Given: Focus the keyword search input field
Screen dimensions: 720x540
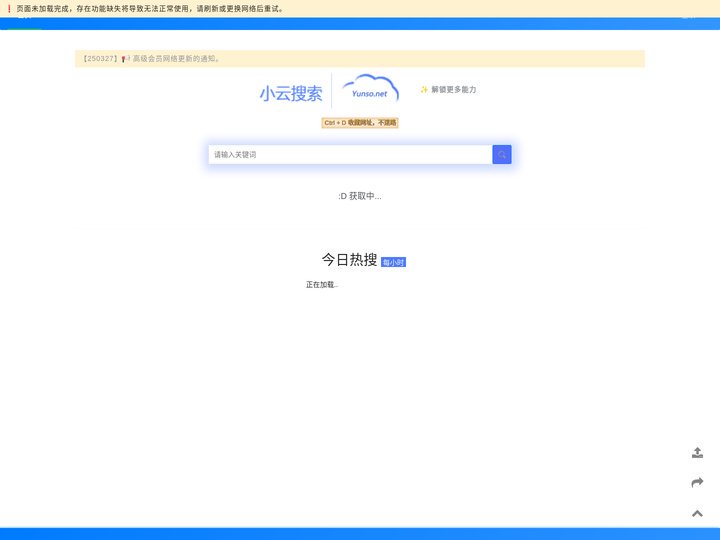Looking at the screenshot, I should coord(350,155).
